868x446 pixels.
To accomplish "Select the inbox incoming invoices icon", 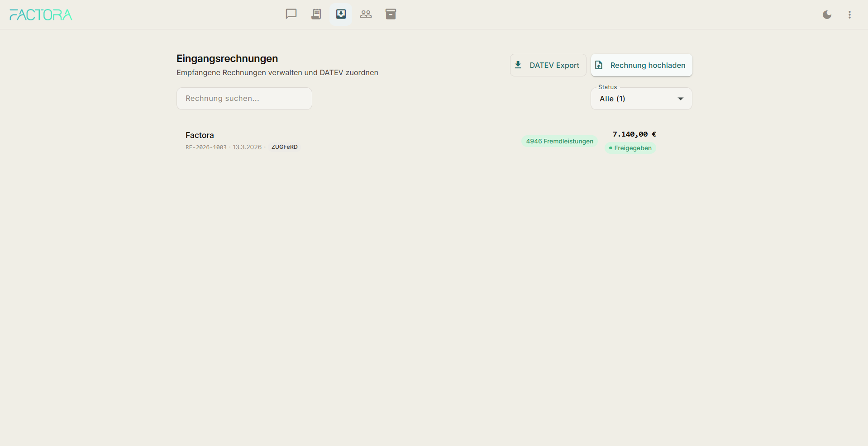I will click(341, 14).
